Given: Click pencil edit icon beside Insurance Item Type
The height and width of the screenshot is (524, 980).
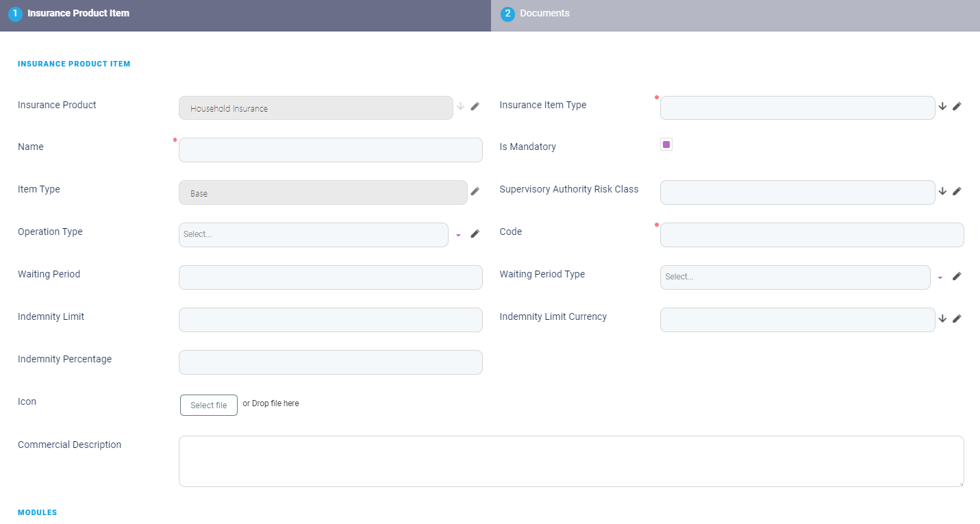Looking at the screenshot, I should tap(957, 106).
